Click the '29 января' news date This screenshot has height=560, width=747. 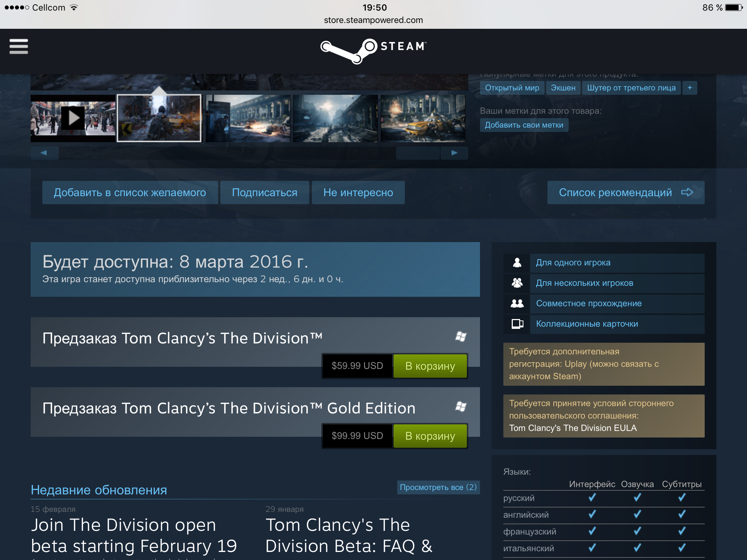(285, 509)
